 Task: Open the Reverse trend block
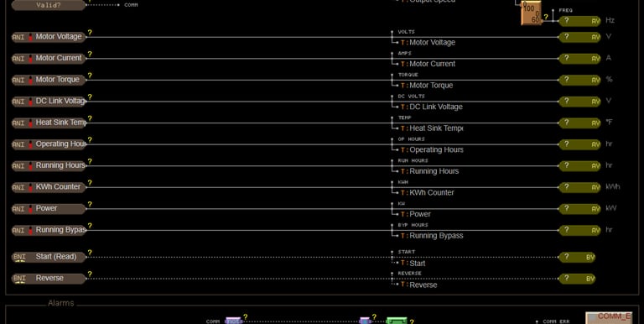pyautogui.click(x=419, y=285)
